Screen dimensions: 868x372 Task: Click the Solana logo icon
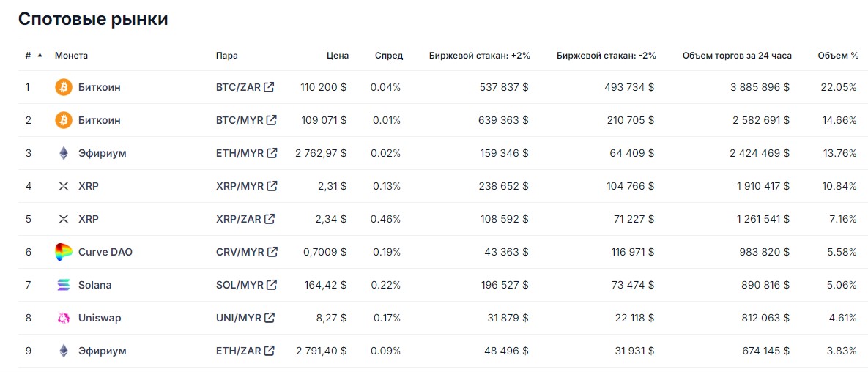[64, 285]
